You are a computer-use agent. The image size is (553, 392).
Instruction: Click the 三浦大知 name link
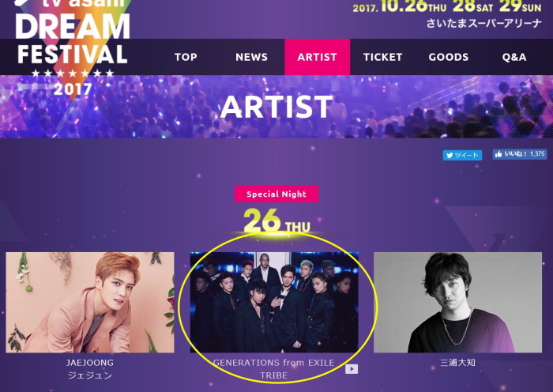[457, 362]
